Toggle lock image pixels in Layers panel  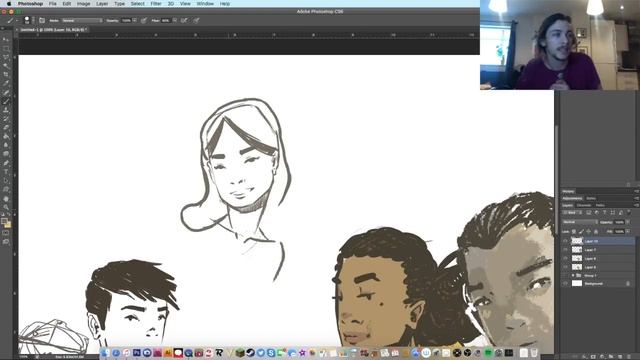tap(581, 231)
